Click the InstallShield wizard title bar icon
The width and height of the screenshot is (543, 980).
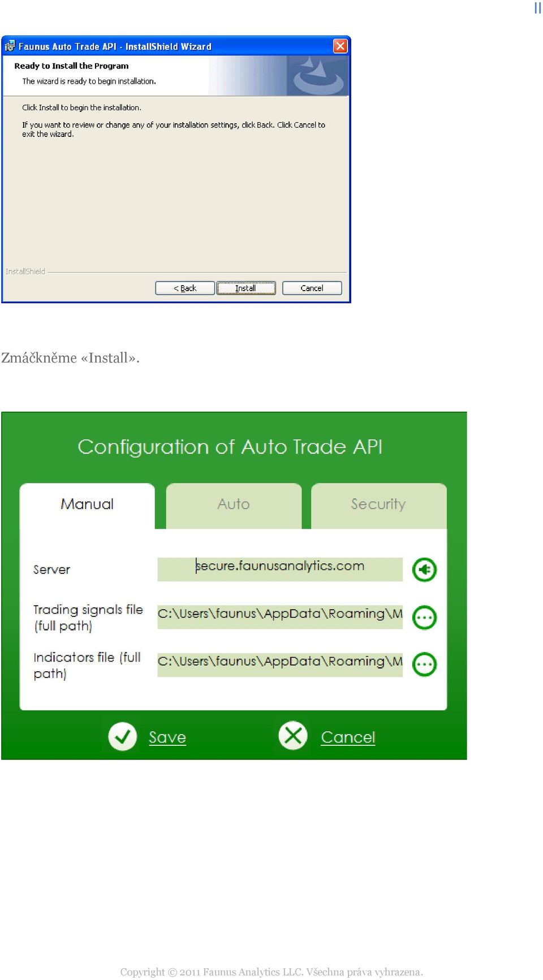[10, 46]
